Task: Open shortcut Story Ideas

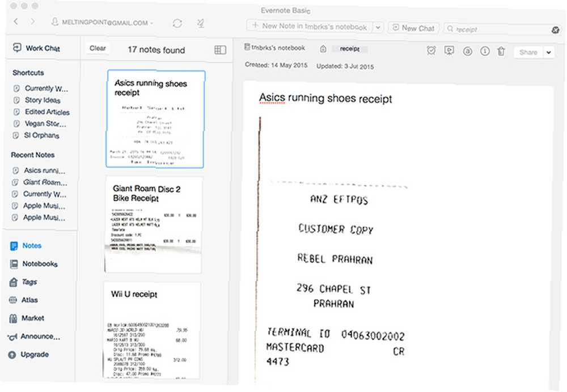Action: point(37,100)
